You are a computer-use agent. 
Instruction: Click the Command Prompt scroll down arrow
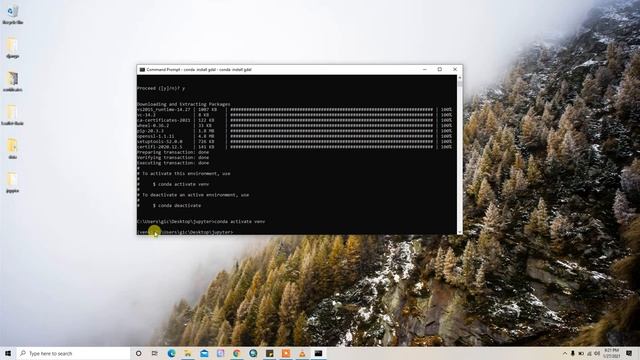pos(460,232)
